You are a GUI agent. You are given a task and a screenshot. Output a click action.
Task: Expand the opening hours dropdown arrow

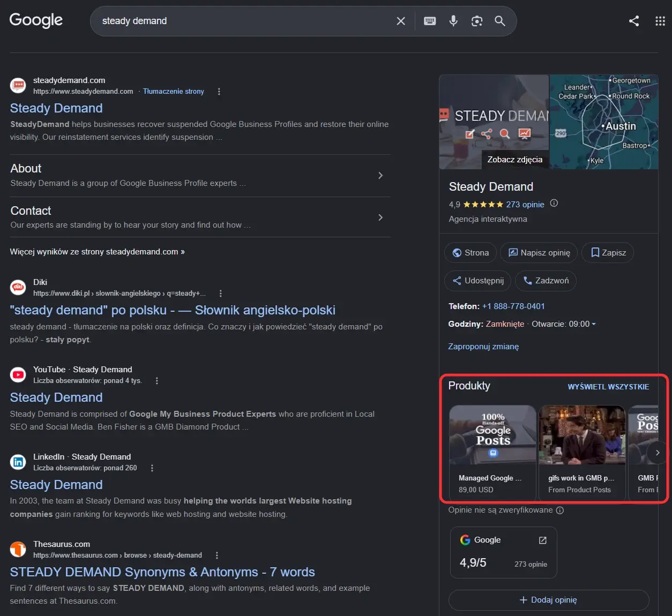pyautogui.click(x=593, y=324)
